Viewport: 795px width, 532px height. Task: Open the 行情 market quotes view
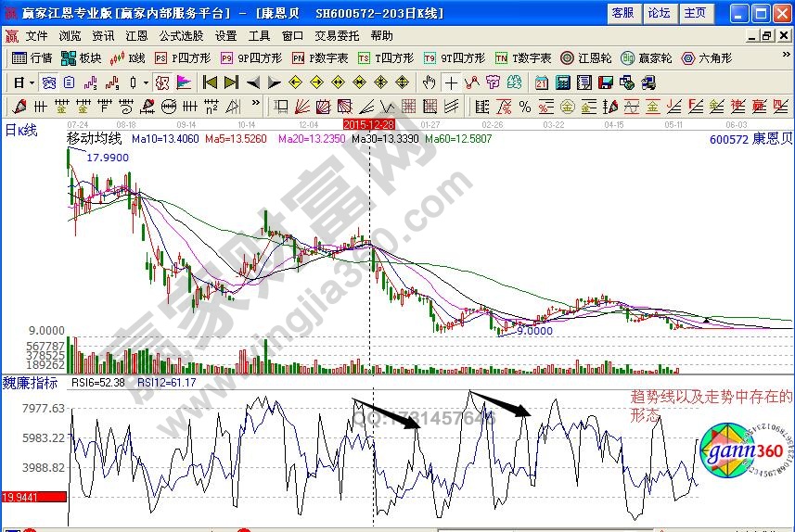tap(32, 57)
